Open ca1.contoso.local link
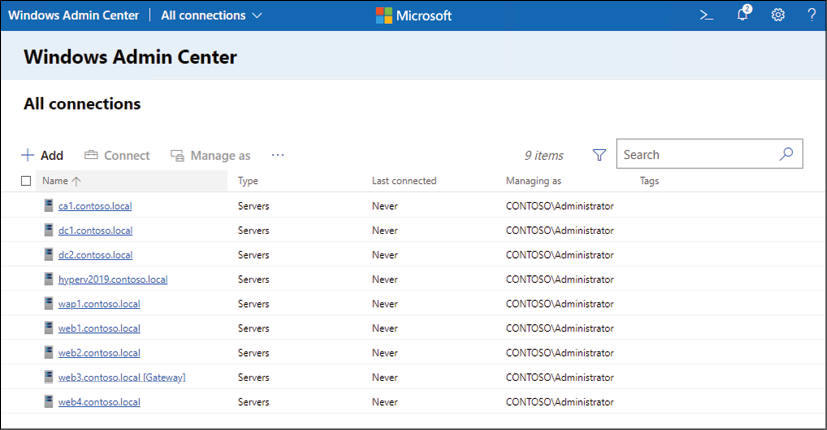Image resolution: width=827 pixels, height=430 pixels. pyautogui.click(x=95, y=206)
